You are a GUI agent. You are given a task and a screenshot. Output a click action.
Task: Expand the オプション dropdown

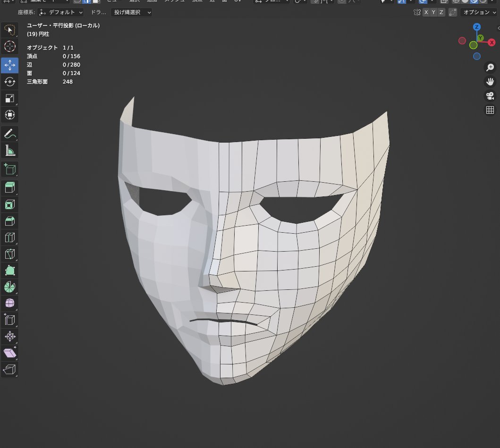pos(480,12)
